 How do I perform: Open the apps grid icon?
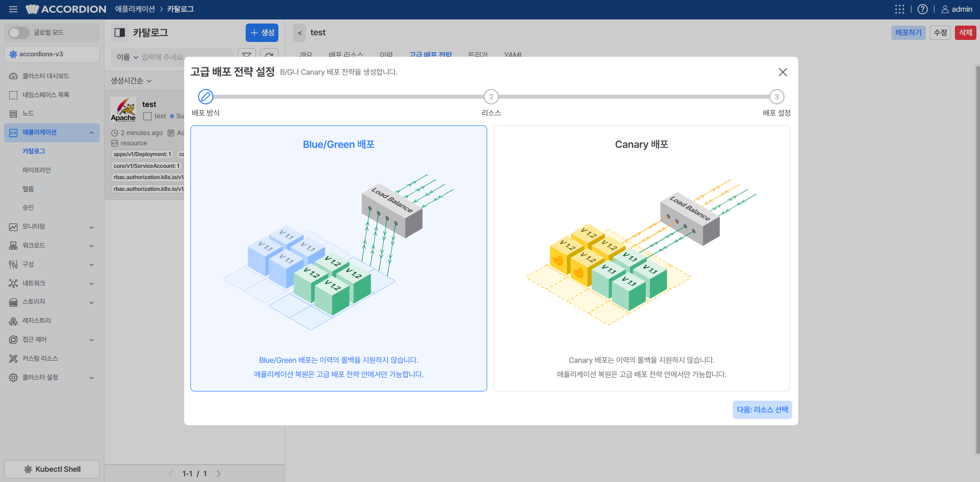(900, 9)
